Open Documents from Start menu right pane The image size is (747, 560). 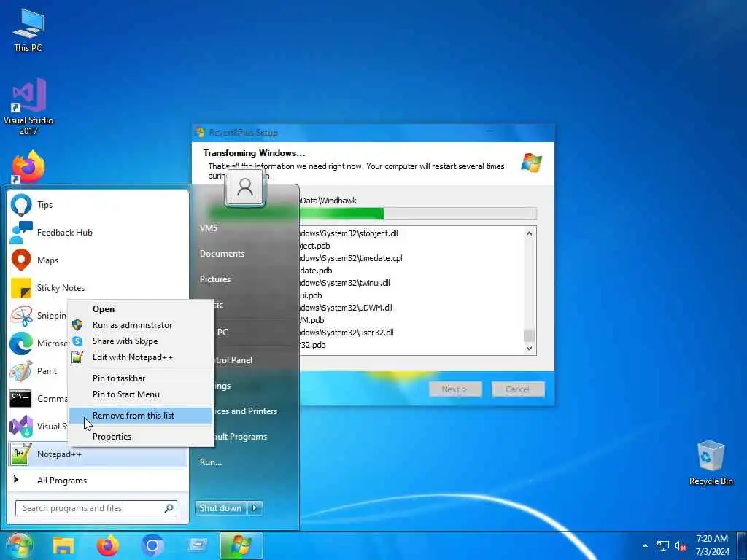coord(222,254)
